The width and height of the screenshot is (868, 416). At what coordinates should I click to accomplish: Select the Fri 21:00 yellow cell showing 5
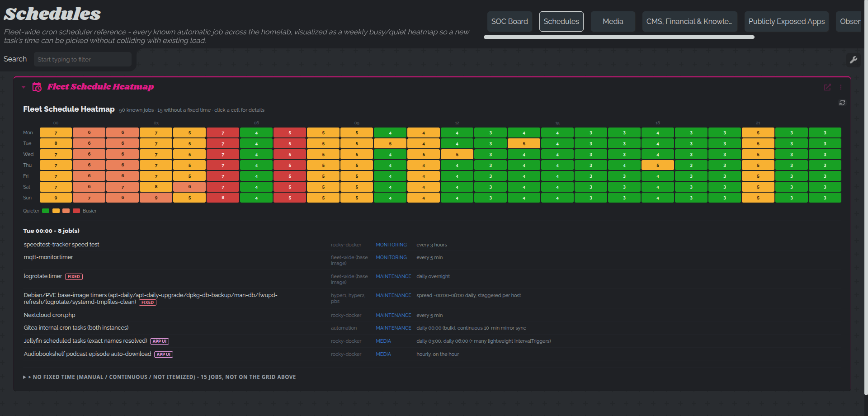pyautogui.click(x=758, y=176)
